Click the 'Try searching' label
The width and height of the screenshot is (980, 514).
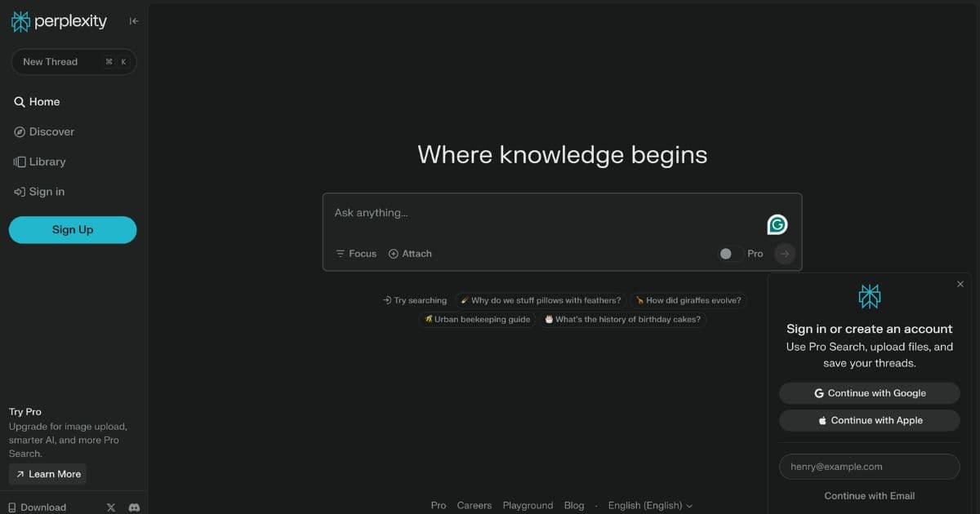pyautogui.click(x=415, y=300)
